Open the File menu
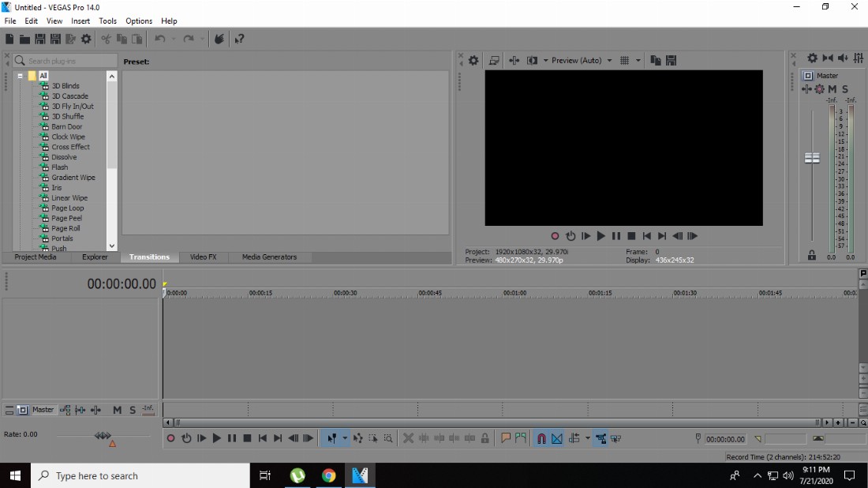 click(x=10, y=21)
